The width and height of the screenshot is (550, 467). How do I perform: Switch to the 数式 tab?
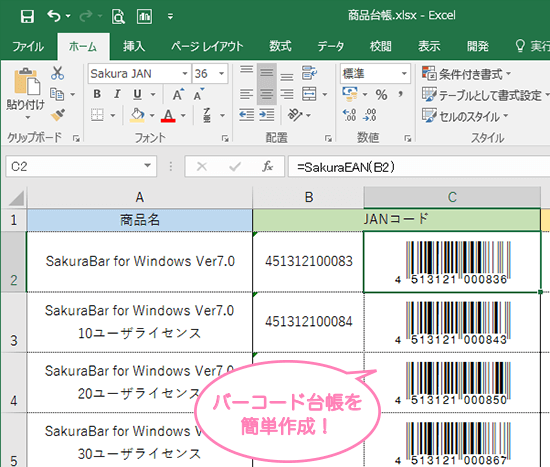(x=280, y=47)
